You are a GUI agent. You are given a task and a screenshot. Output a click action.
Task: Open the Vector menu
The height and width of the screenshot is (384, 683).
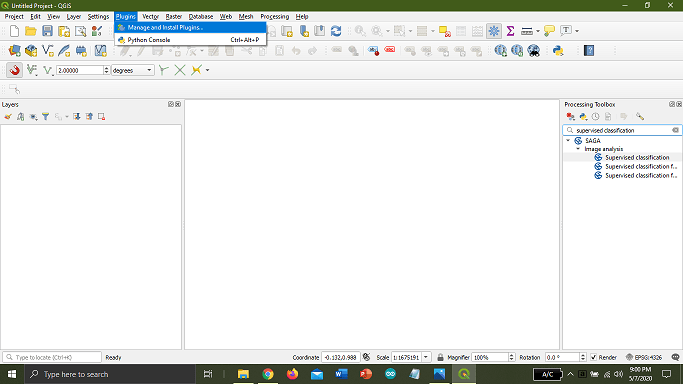(150, 17)
